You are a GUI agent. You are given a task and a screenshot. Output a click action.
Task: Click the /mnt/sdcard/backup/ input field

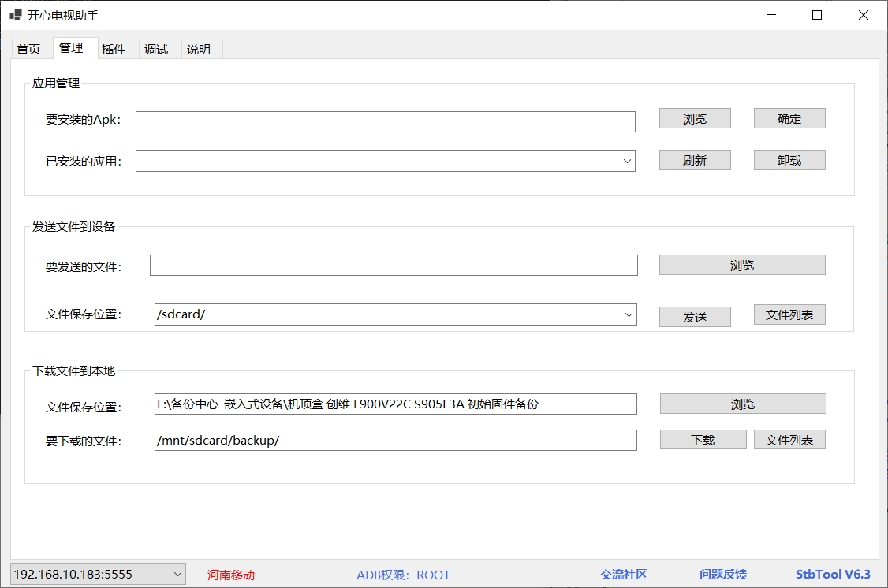[395, 440]
